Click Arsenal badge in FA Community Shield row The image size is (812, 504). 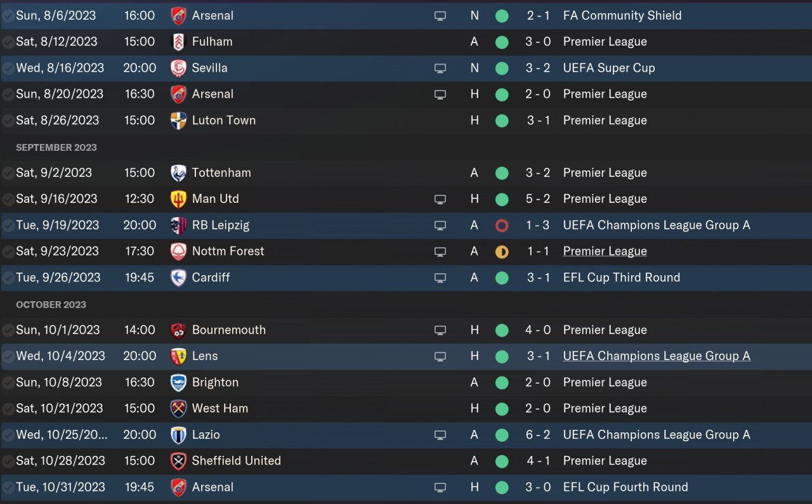point(179,15)
